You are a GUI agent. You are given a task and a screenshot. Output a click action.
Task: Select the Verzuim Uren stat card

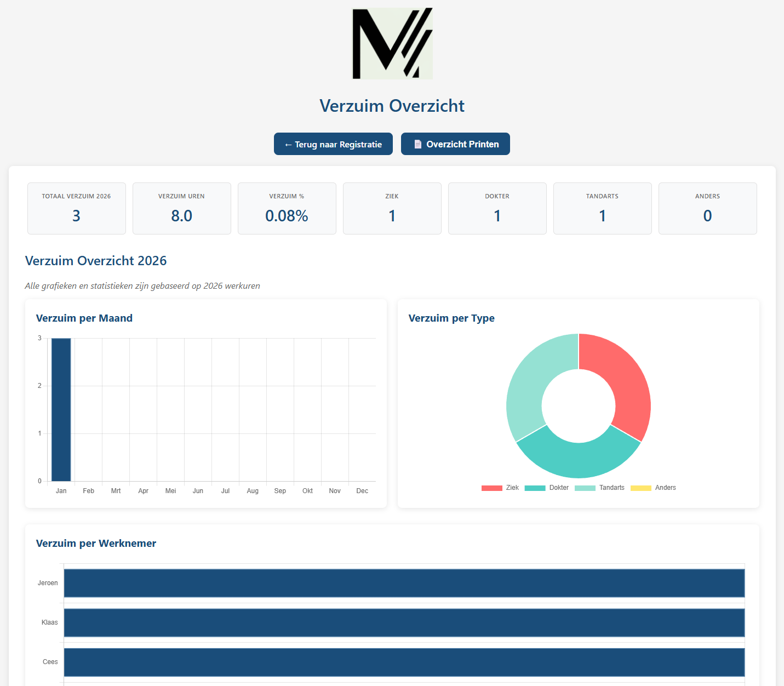point(182,208)
